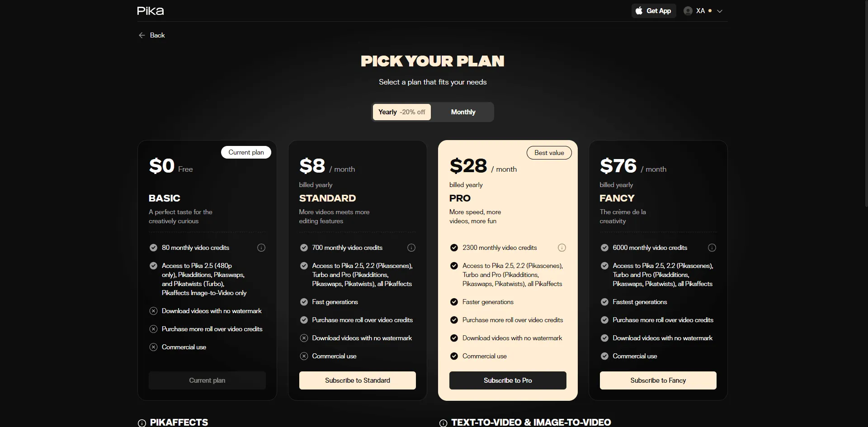Click the Back link text
This screenshot has width=868, height=427.
(157, 35)
